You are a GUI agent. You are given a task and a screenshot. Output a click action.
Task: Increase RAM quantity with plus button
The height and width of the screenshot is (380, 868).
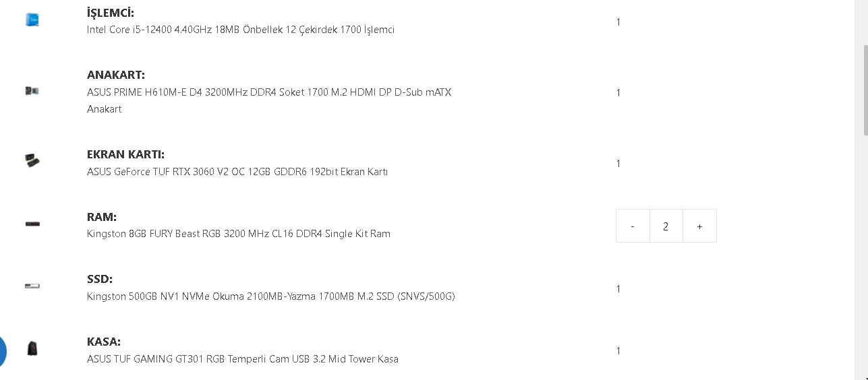[x=699, y=226]
